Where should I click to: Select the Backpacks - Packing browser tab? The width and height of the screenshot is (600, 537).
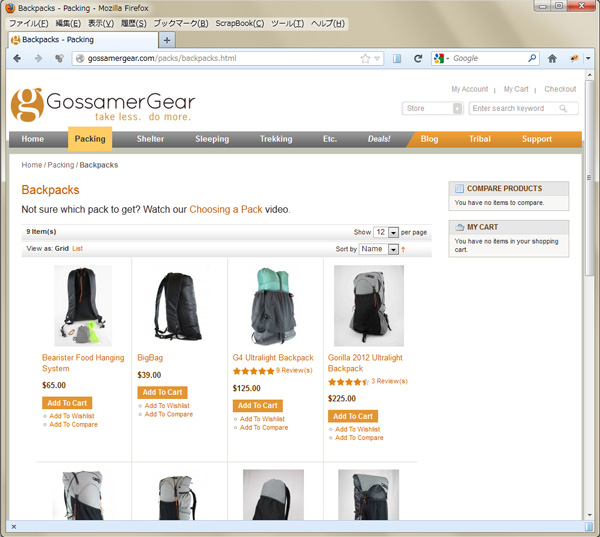point(83,40)
